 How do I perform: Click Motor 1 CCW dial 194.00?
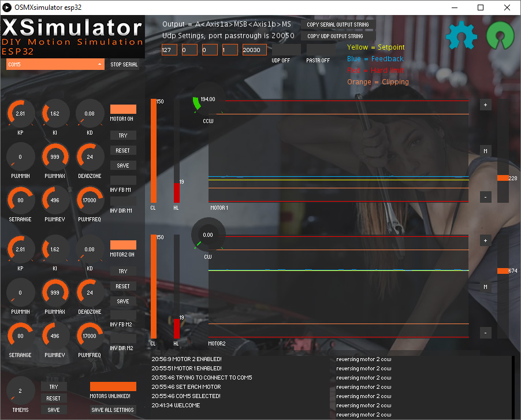coord(208,99)
